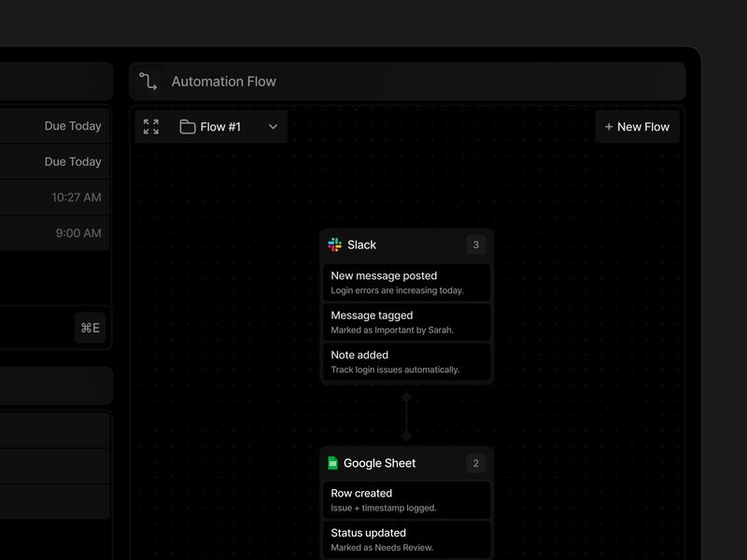747x560 pixels.
Task: Click the + New Flow button
Action: coord(637,126)
